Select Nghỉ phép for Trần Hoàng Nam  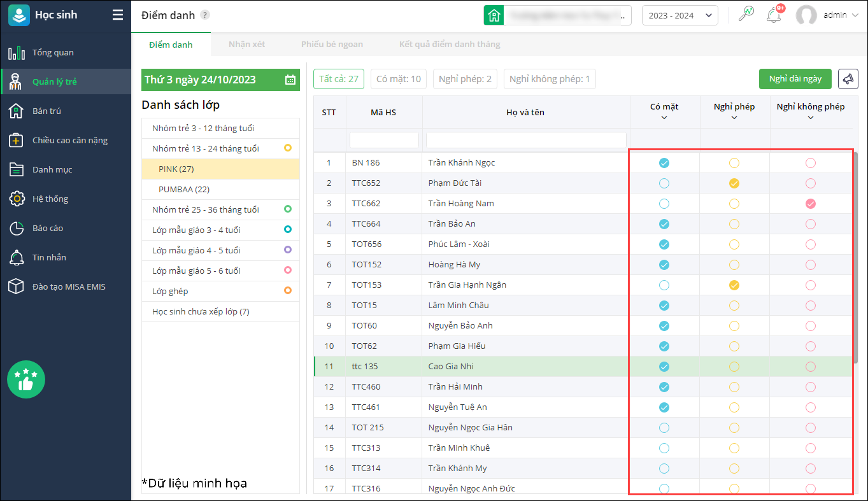point(734,204)
